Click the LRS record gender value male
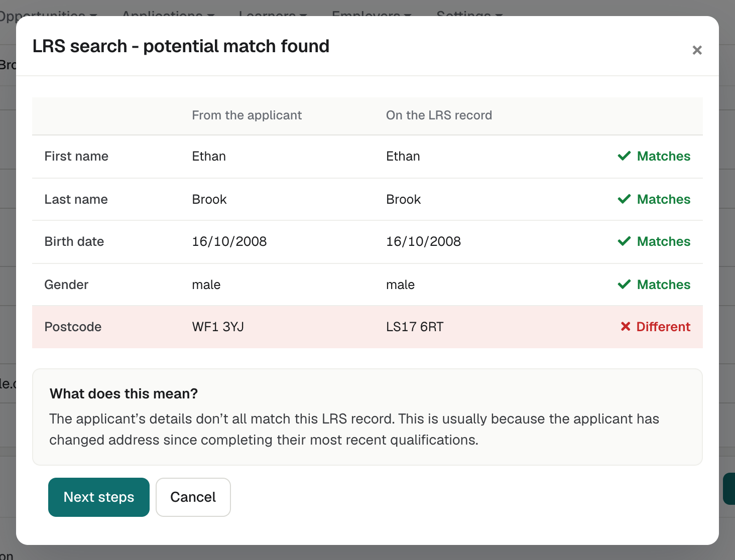 [400, 285]
